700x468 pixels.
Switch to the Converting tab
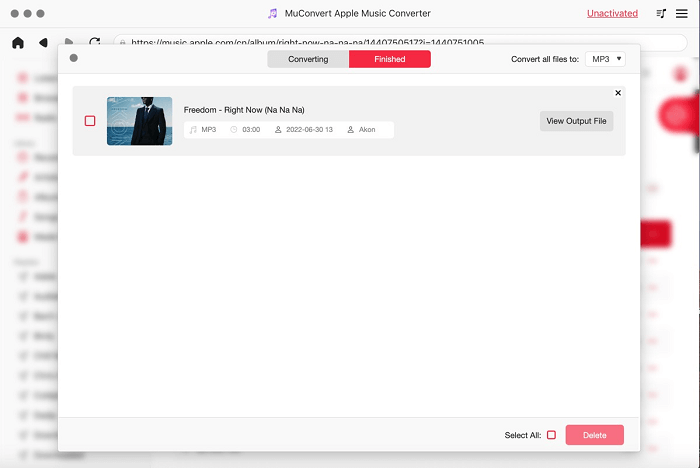pyautogui.click(x=308, y=59)
